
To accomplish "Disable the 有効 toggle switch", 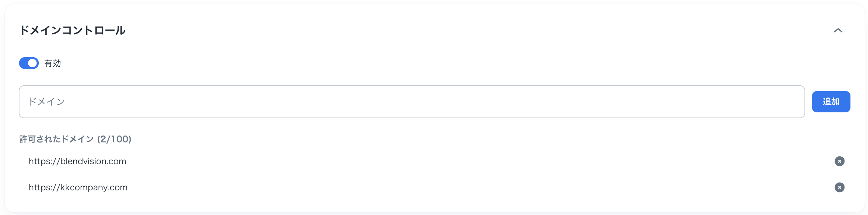I will (29, 63).
